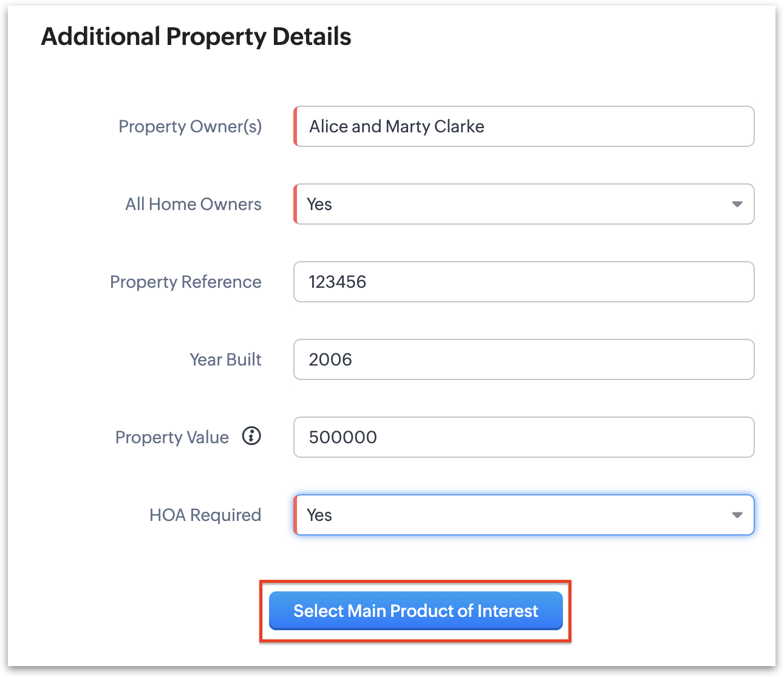Select the Year Built input field

523,359
